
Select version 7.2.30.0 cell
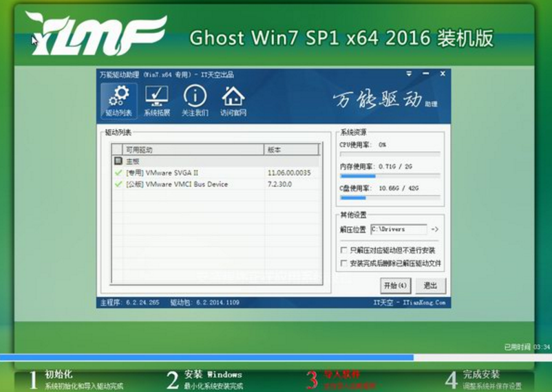pyautogui.click(x=279, y=184)
